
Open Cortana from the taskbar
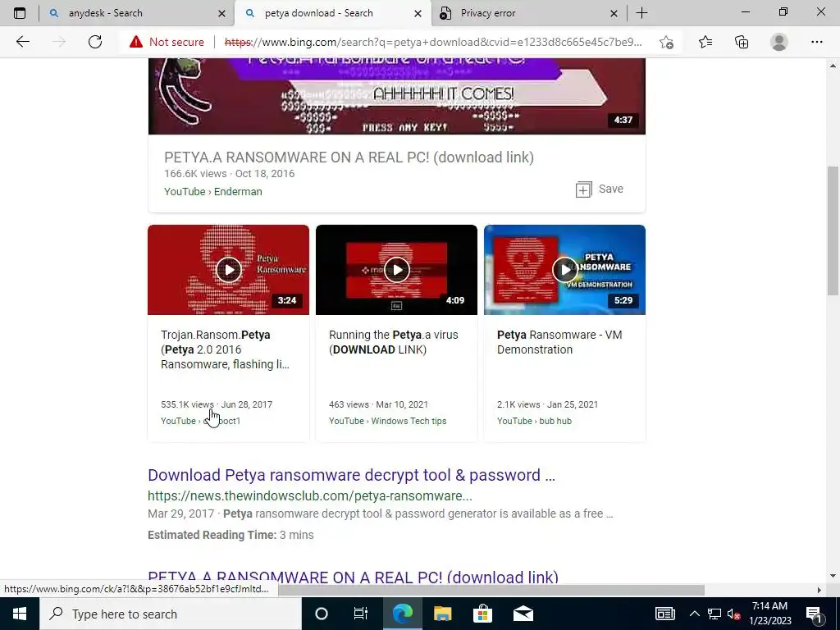(322, 614)
